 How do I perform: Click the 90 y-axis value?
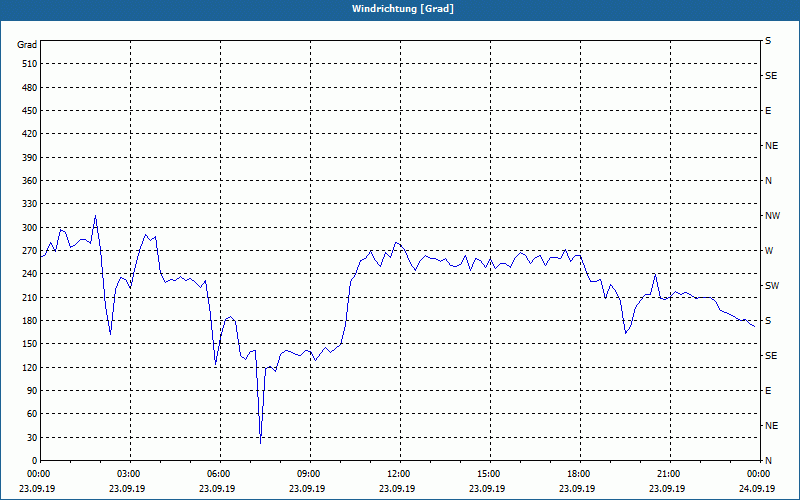point(31,391)
